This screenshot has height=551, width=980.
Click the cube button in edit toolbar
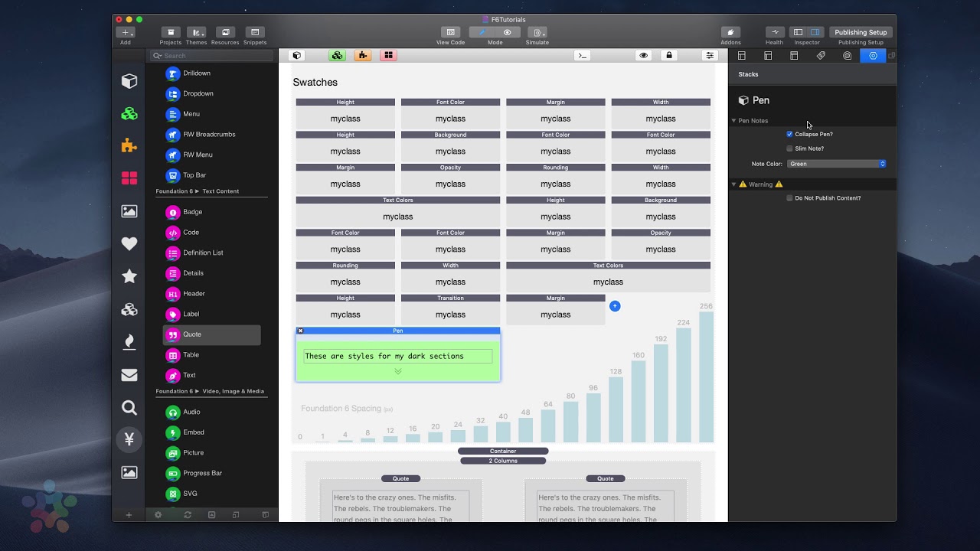tap(297, 55)
